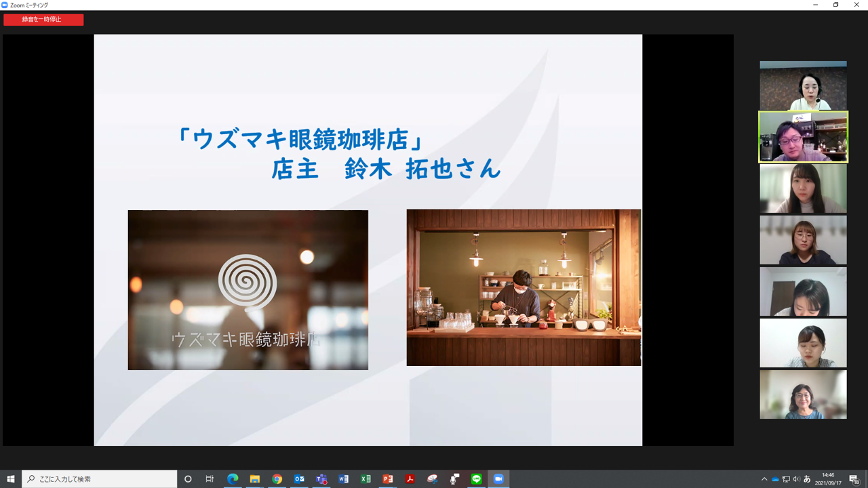Screen dimensions: 868x488
Task: Open Microsoft Teams from taskbar
Action: 321,479
